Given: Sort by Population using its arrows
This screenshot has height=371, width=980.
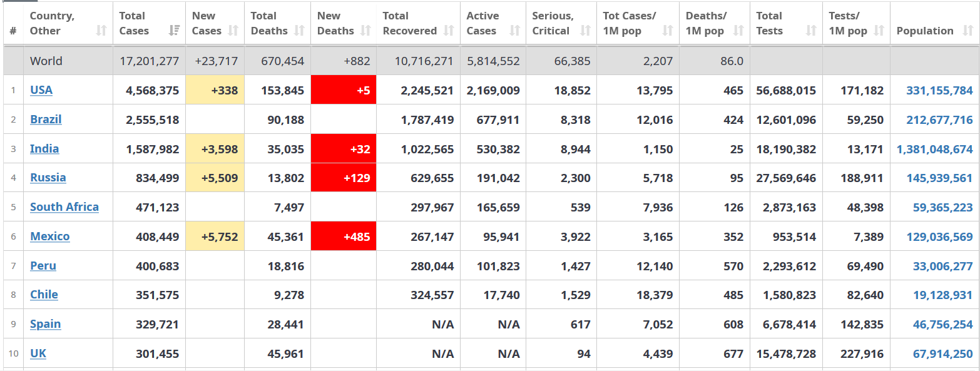Looking at the screenshot, I should pyautogui.click(x=968, y=31).
